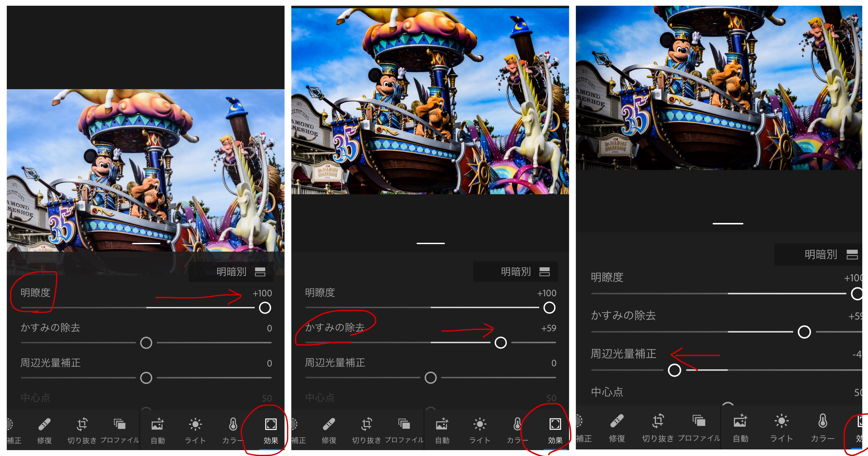Open the 切り抜き crop tool in the right screenshot
Screen dimensions: 868x456
658,428
